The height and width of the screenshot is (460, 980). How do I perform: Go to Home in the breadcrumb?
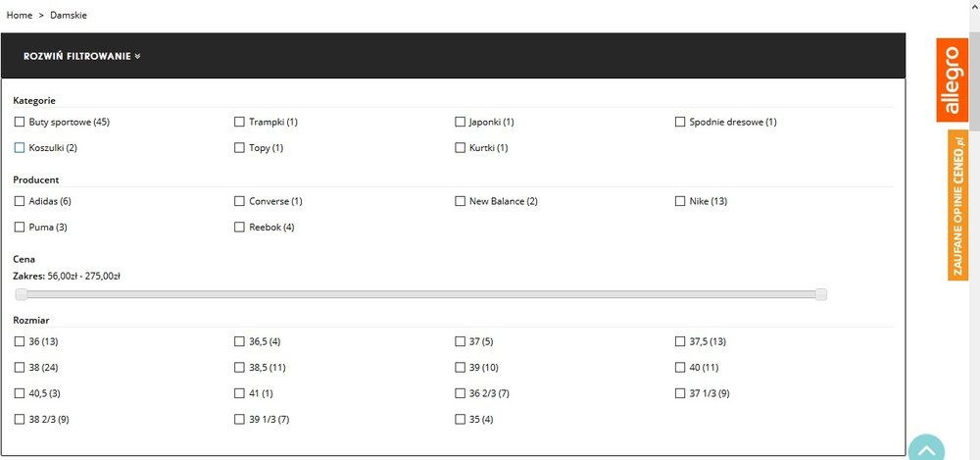pos(20,15)
